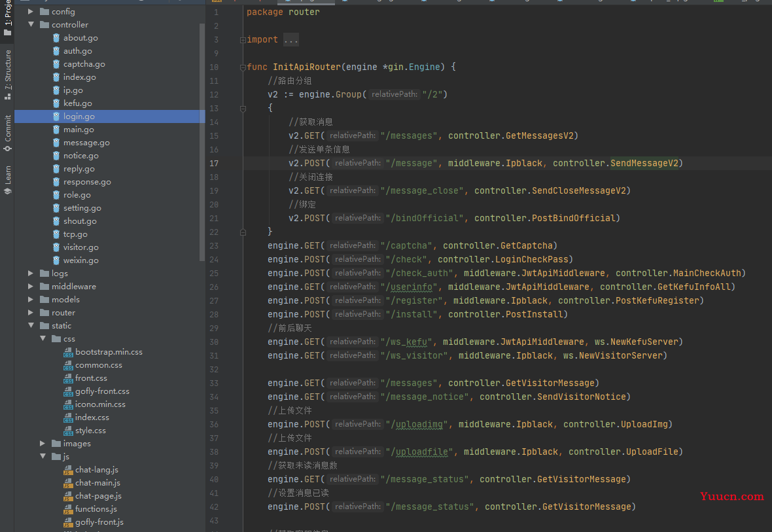
Task: Collapse the controller folder
Action: click(x=31, y=24)
